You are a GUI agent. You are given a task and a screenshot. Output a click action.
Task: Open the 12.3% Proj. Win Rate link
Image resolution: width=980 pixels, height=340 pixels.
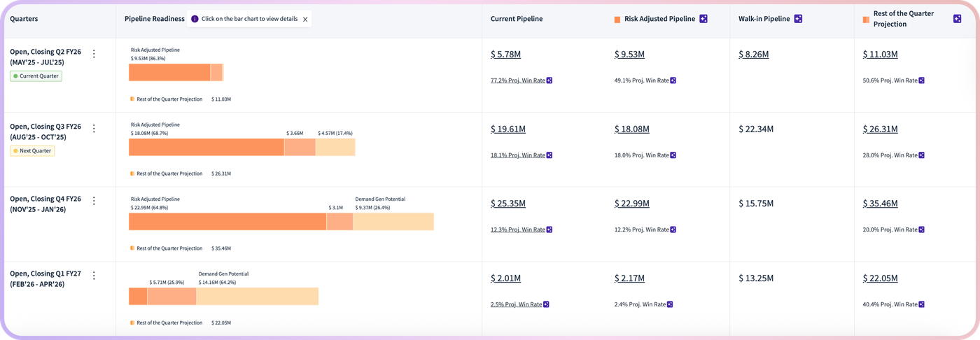click(x=518, y=229)
